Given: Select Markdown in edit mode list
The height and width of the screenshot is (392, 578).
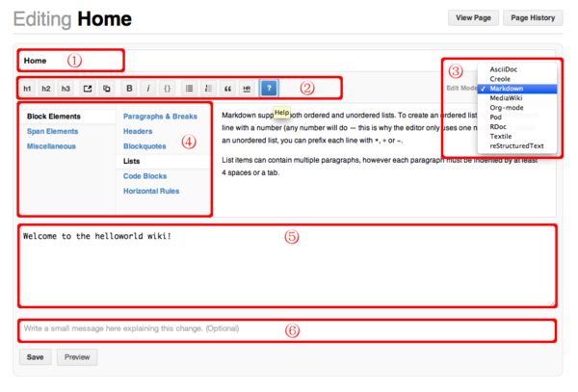Looking at the screenshot, I should coord(516,89).
